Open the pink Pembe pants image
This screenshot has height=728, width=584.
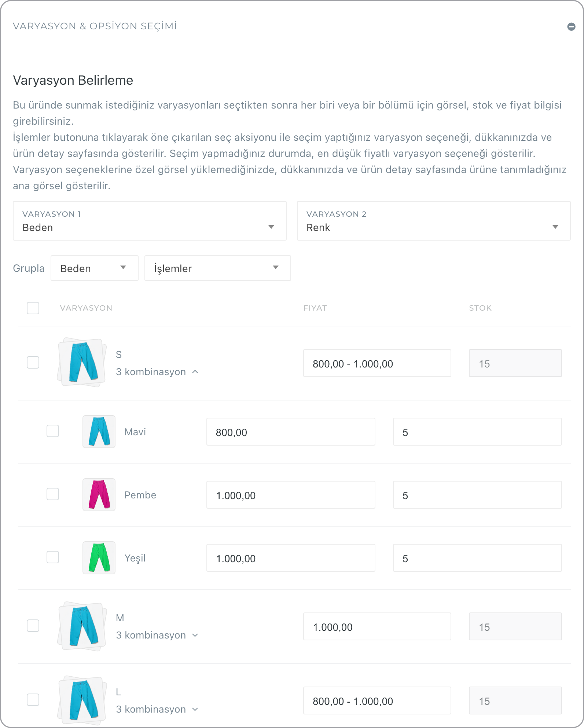(99, 495)
